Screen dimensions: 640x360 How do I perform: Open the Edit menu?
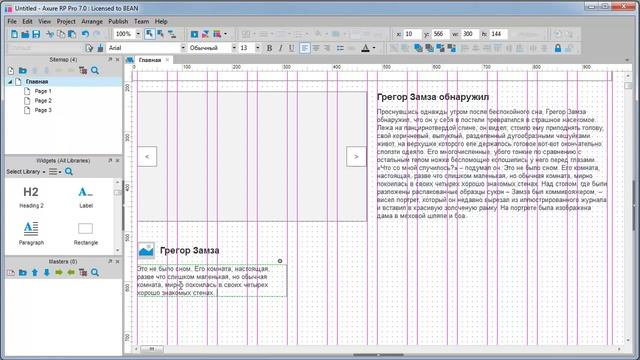[x=27, y=21]
